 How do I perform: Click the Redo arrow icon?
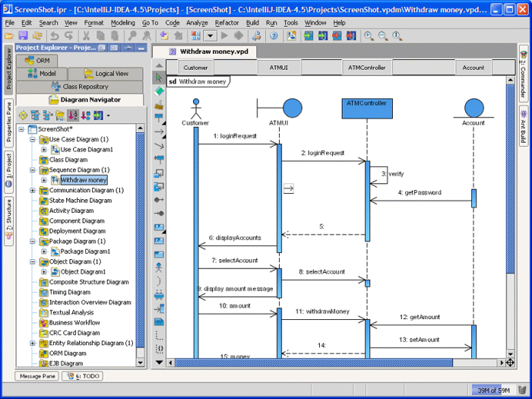pyautogui.click(x=69, y=36)
